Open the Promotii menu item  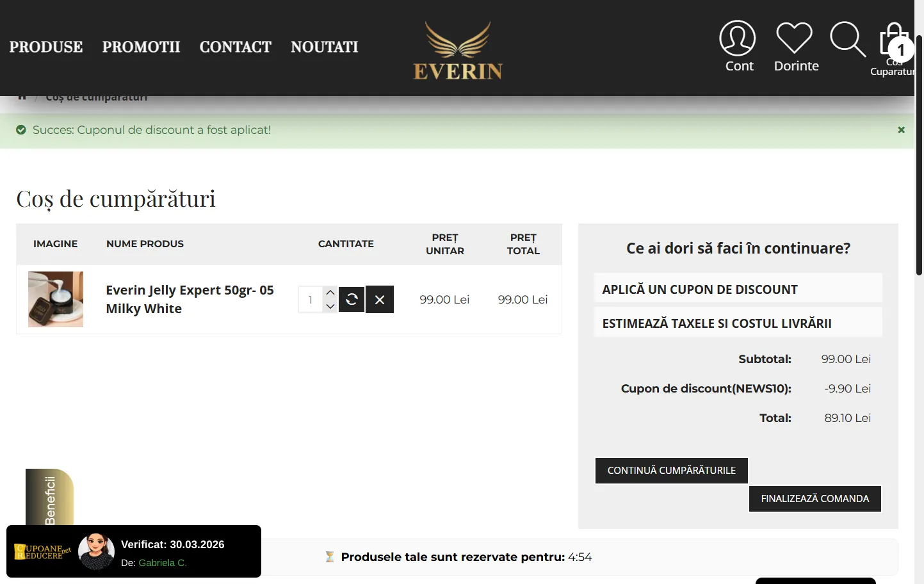(141, 47)
